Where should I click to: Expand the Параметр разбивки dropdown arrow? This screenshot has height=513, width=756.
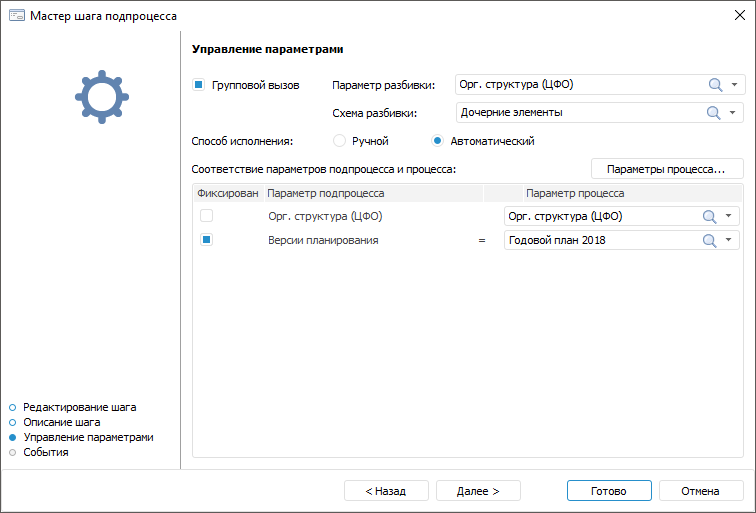point(735,85)
